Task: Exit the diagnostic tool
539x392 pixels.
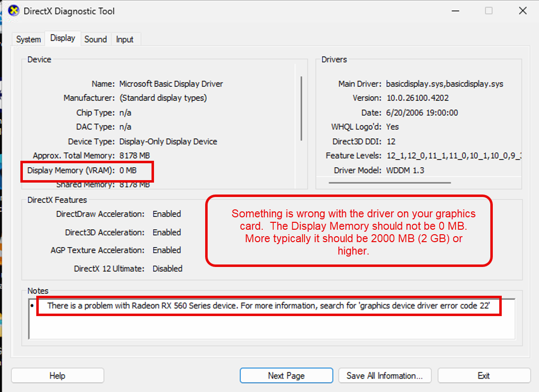Action: (x=484, y=376)
